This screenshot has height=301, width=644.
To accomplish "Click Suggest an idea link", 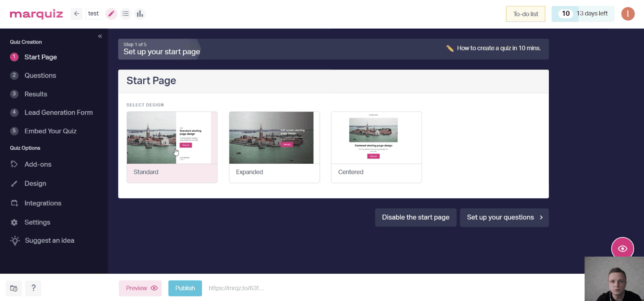I will pos(50,241).
